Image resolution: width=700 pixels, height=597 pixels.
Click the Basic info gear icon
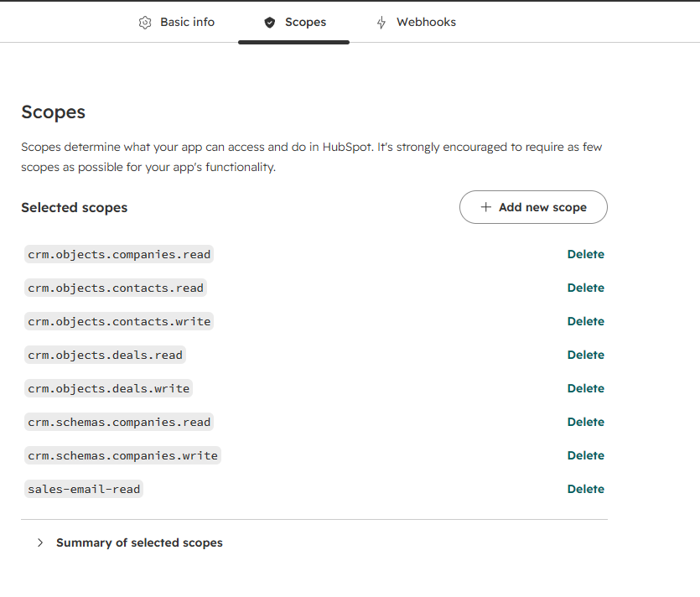(x=145, y=23)
